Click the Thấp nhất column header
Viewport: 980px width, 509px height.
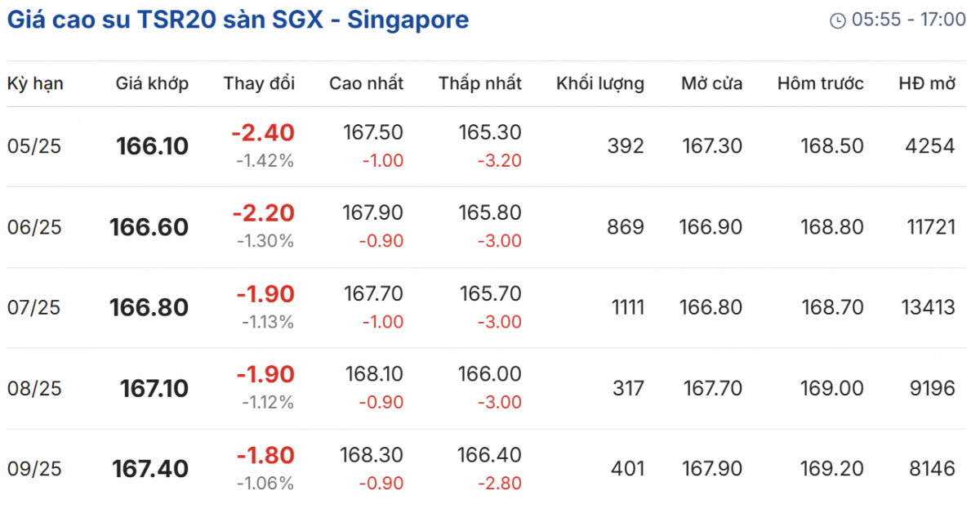479,83
